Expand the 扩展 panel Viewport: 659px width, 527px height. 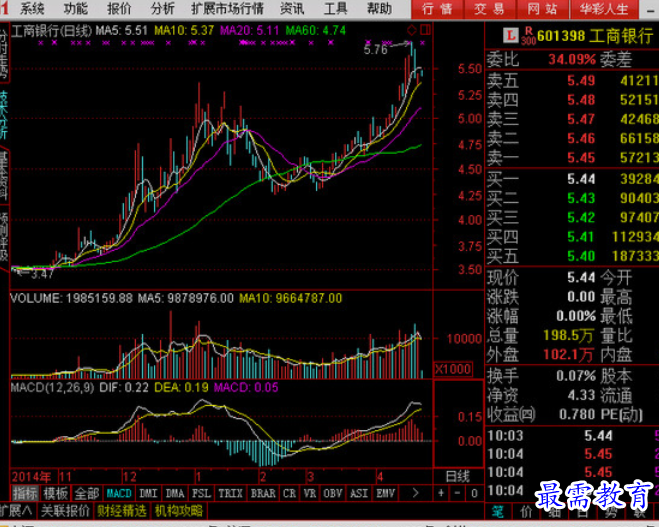[17, 511]
